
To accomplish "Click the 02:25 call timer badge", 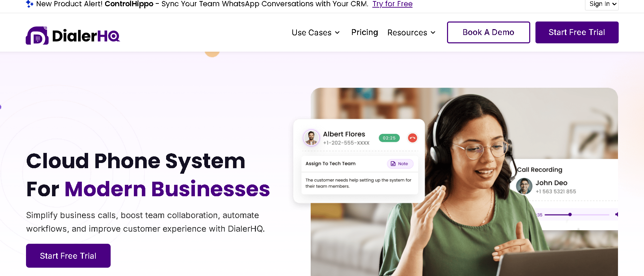I will pos(389,138).
